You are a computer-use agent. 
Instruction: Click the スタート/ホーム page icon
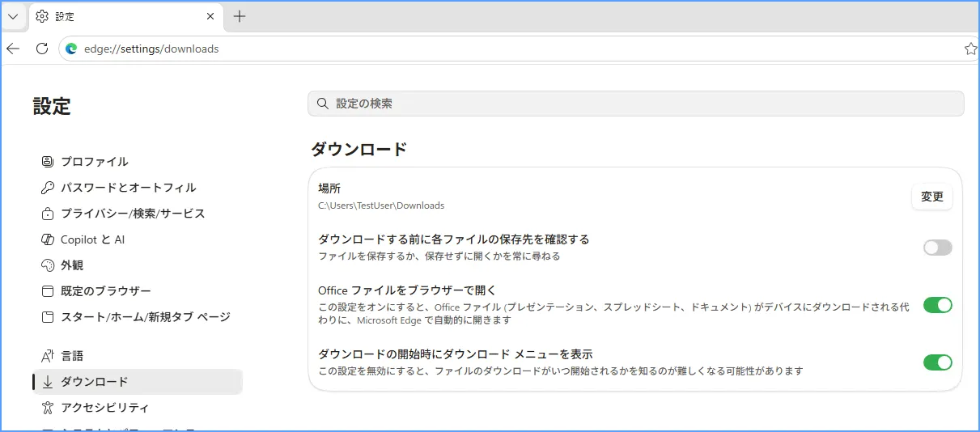click(47, 317)
